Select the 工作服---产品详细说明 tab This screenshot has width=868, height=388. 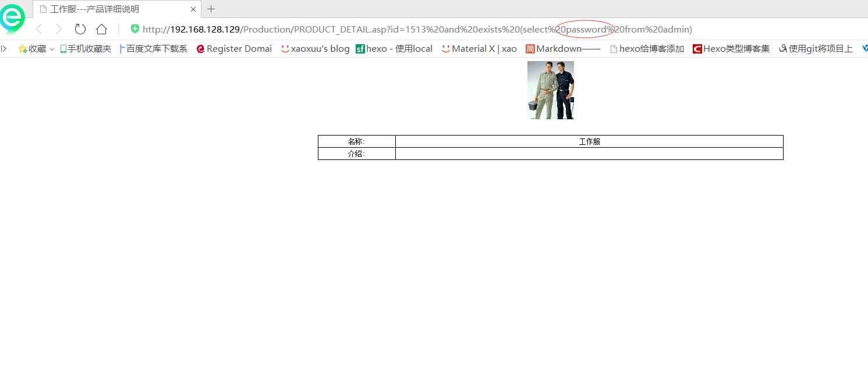pos(111,9)
